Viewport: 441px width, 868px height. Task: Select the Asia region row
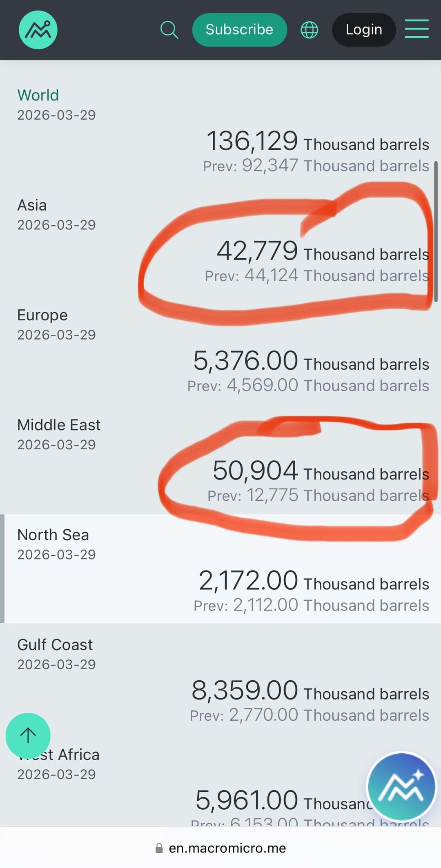pos(32,205)
